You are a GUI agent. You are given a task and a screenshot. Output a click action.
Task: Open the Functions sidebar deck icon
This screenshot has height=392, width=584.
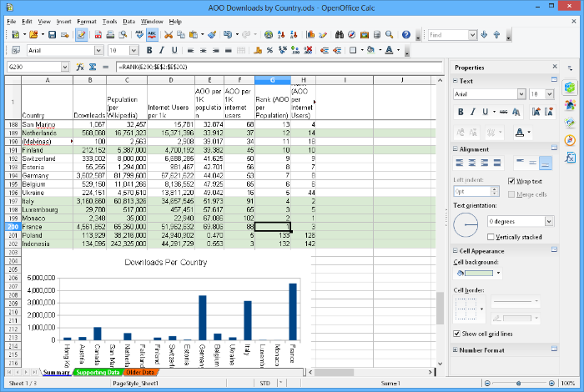(571, 158)
